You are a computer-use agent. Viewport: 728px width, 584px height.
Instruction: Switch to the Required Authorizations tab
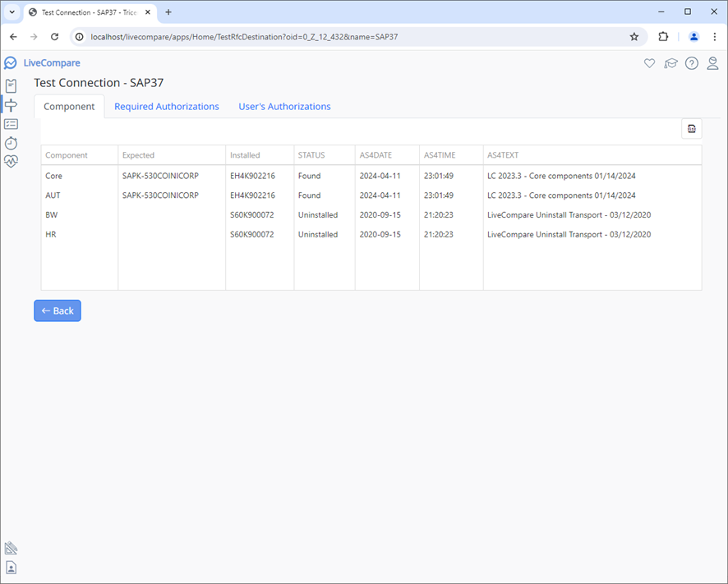point(167,107)
